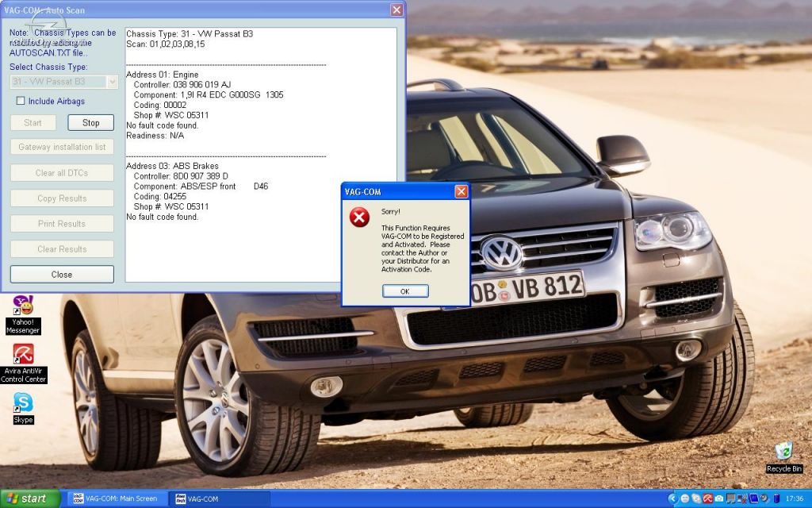The image size is (812, 508).
Task: Click the Clear Results button
Action: [x=62, y=248]
